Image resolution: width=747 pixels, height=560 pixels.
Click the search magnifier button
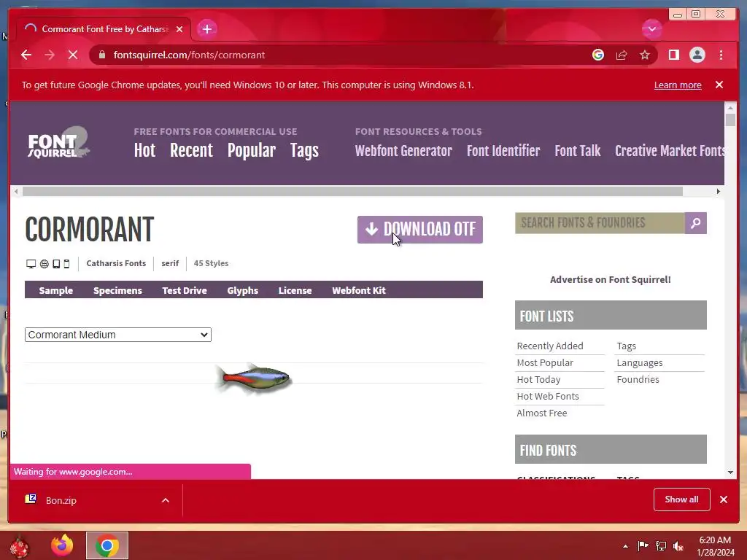point(695,223)
